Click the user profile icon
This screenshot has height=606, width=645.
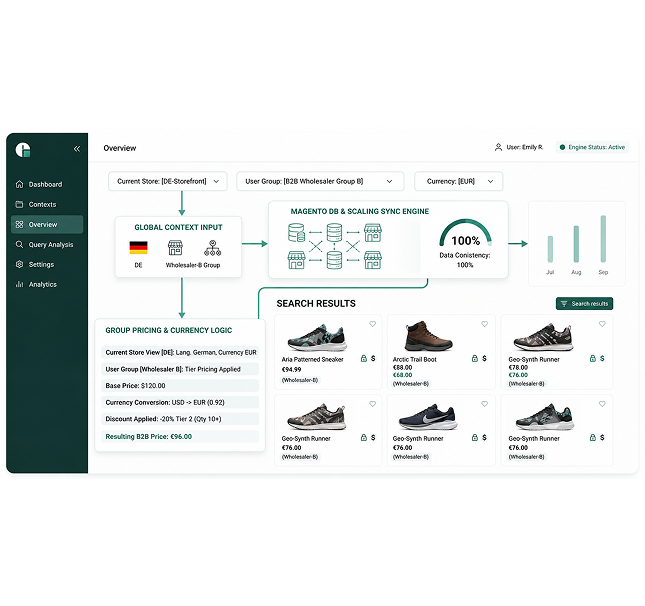(498, 147)
